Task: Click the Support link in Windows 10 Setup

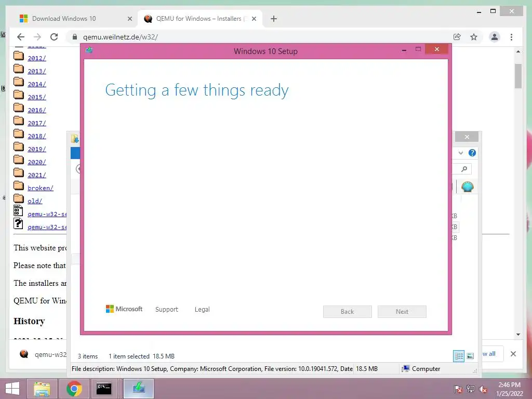Action: click(x=167, y=310)
